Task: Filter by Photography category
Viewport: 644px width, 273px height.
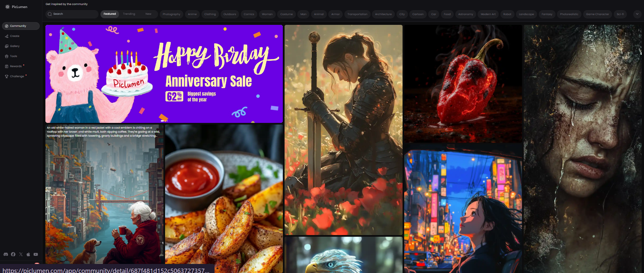Action: (x=172, y=14)
